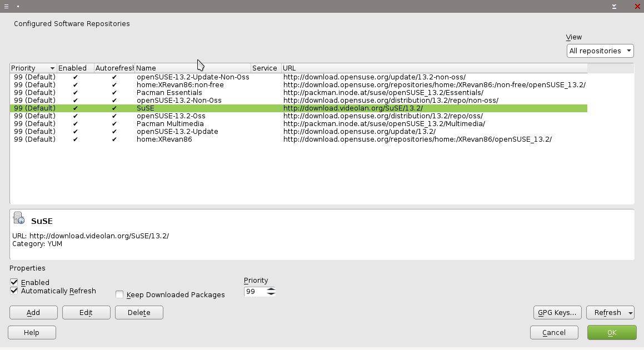The width and height of the screenshot is (644, 350).
Task: Select the Pacman Multimedia repository name
Action: (x=170, y=124)
